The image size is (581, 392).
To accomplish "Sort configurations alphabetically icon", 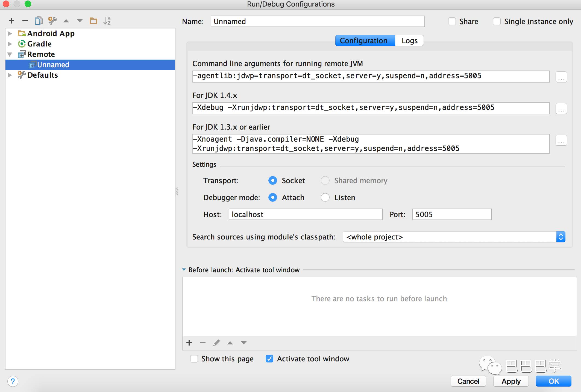I will (107, 21).
